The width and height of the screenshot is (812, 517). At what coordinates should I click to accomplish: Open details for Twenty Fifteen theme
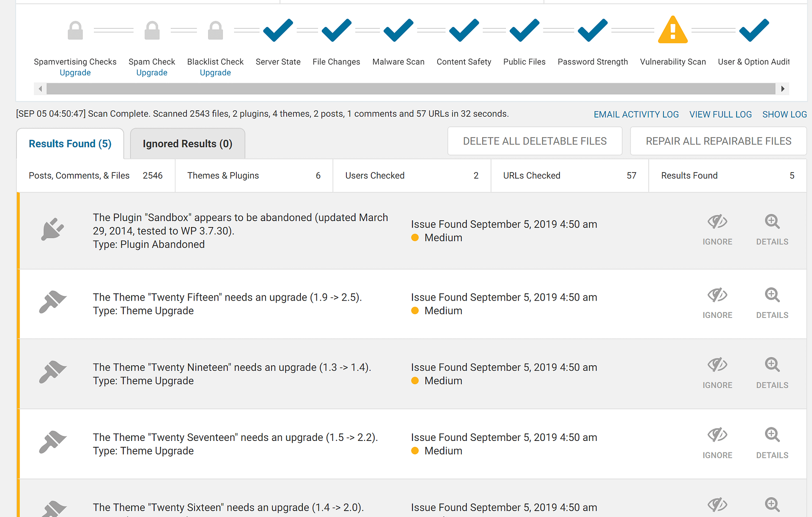(772, 303)
